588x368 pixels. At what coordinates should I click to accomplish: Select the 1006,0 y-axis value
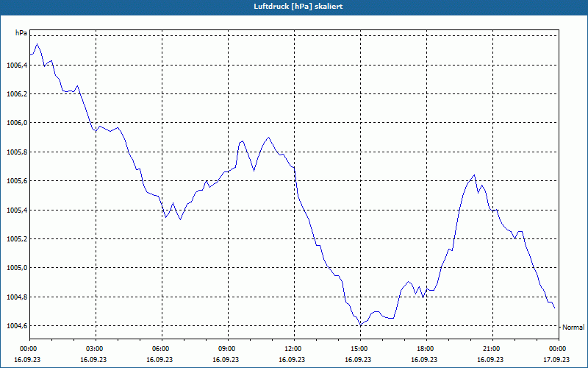point(17,123)
